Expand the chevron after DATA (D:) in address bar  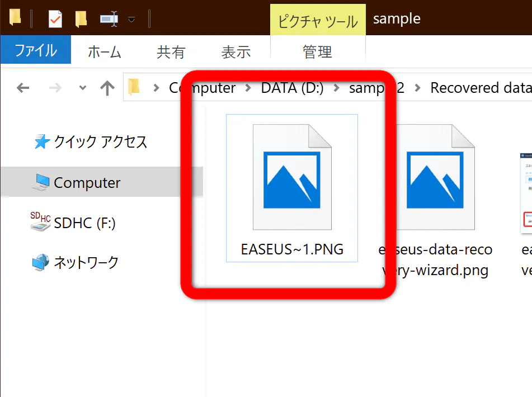click(336, 88)
